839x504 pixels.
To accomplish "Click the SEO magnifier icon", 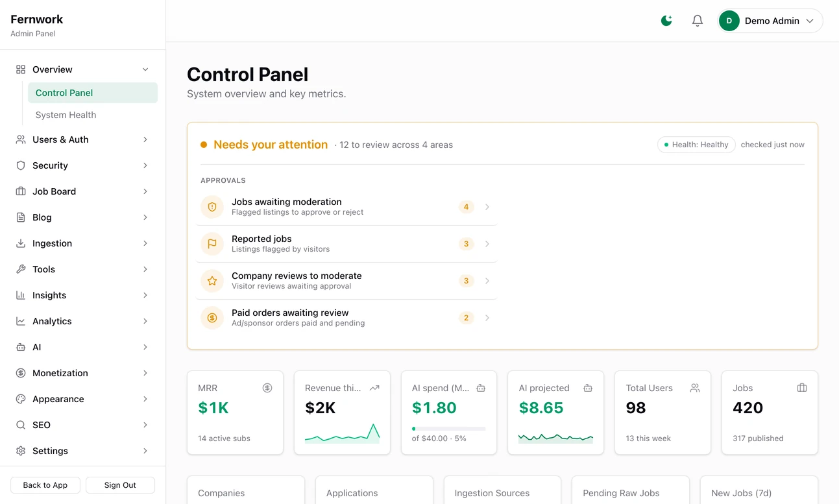I will 21,425.
